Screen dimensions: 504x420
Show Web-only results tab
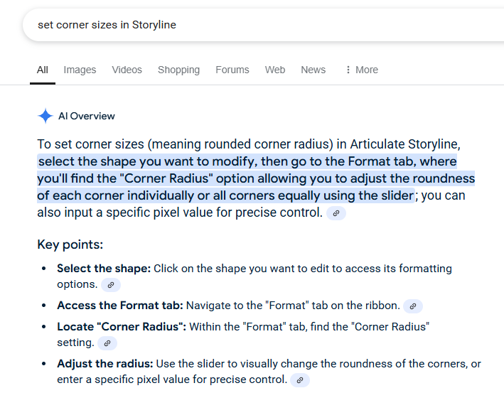click(275, 70)
